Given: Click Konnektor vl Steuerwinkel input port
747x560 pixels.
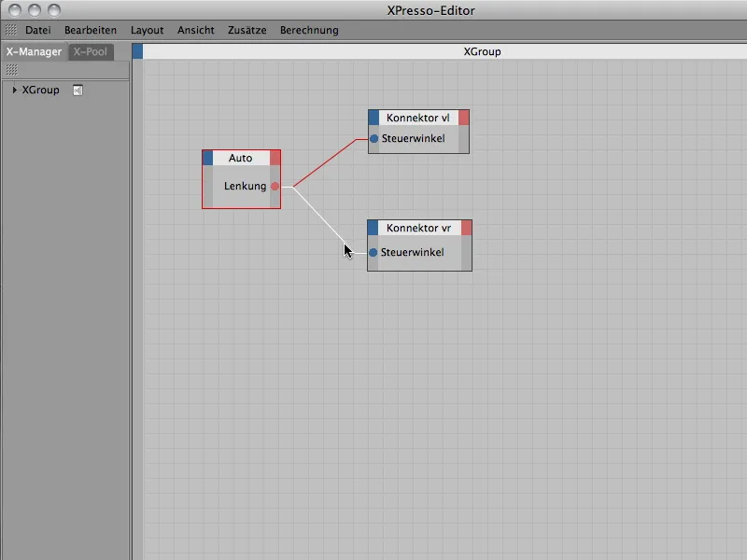Looking at the screenshot, I should coord(374,138).
